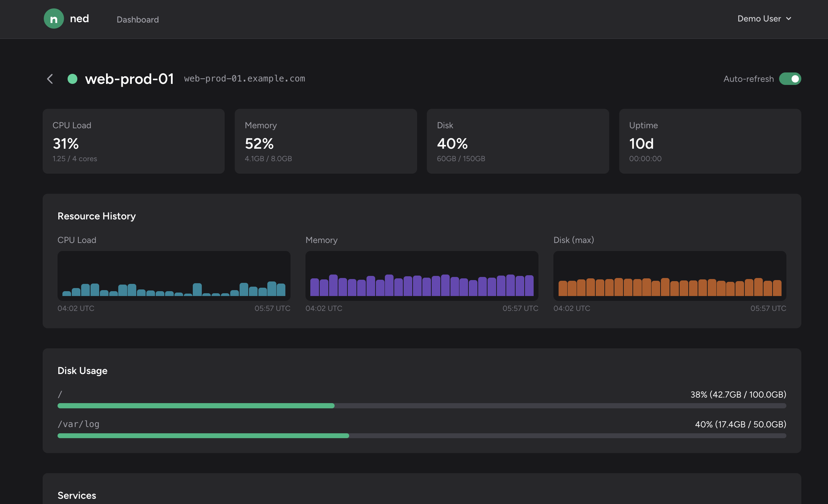Screen dimensions: 828x504
Task: Select the Memory 52% stat card
Action: click(326, 141)
